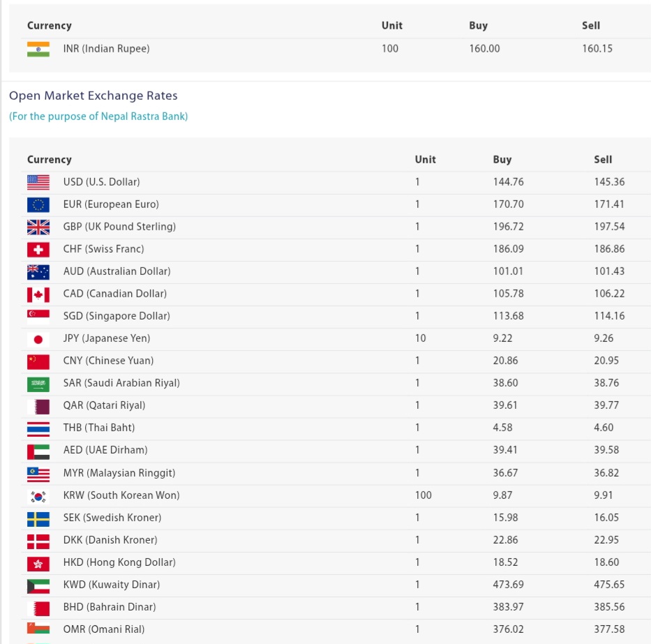This screenshot has width=651, height=644.
Task: Click the United States flag icon
Action: tap(38, 182)
